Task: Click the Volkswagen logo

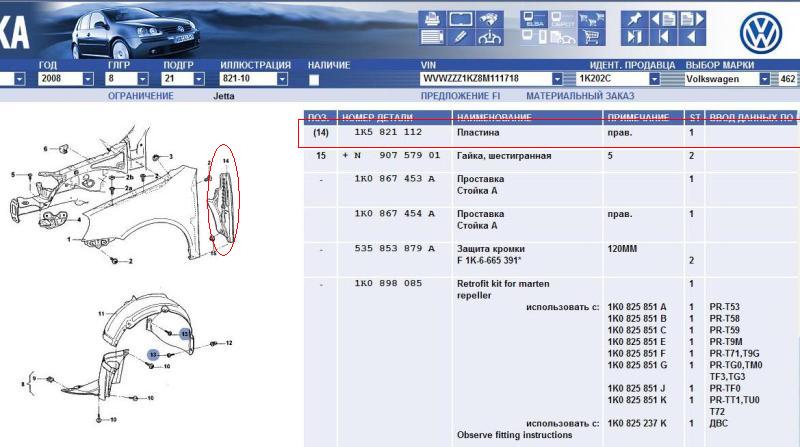Action: (761, 33)
